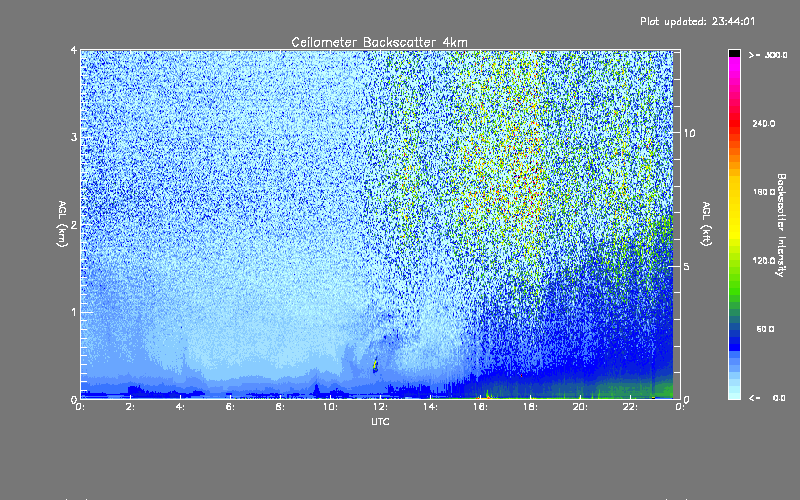Click the 10 tick on the kft axis
Image resolution: width=800 pixels, height=500 pixels.
(x=689, y=133)
